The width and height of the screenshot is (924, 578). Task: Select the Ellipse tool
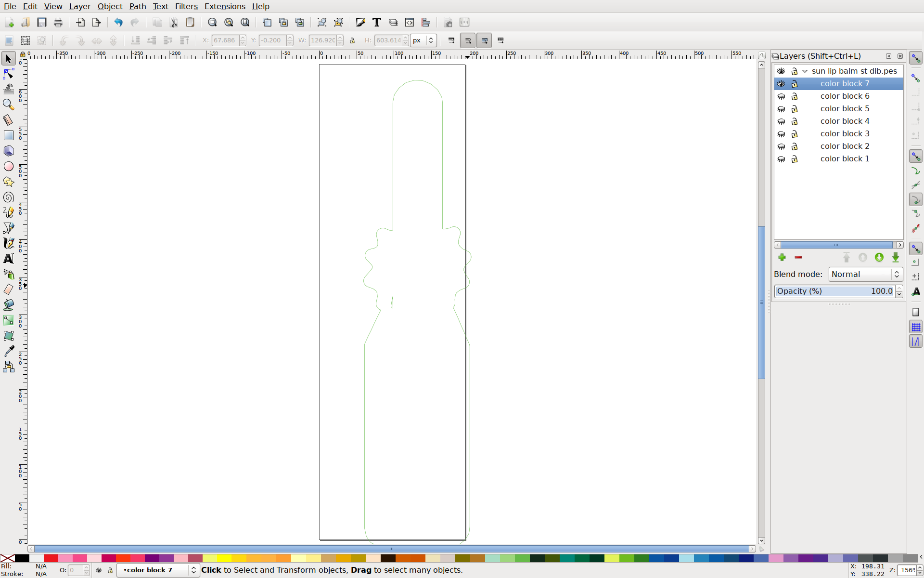[x=8, y=166]
